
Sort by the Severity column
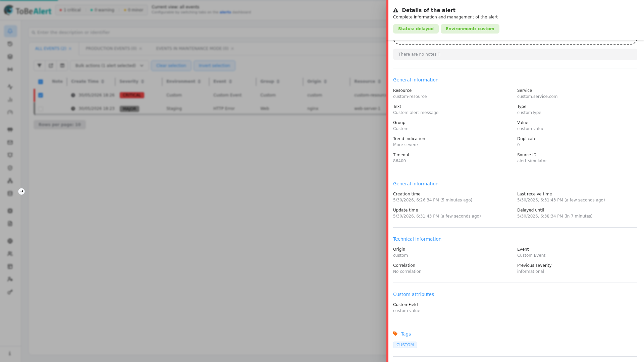(131, 81)
